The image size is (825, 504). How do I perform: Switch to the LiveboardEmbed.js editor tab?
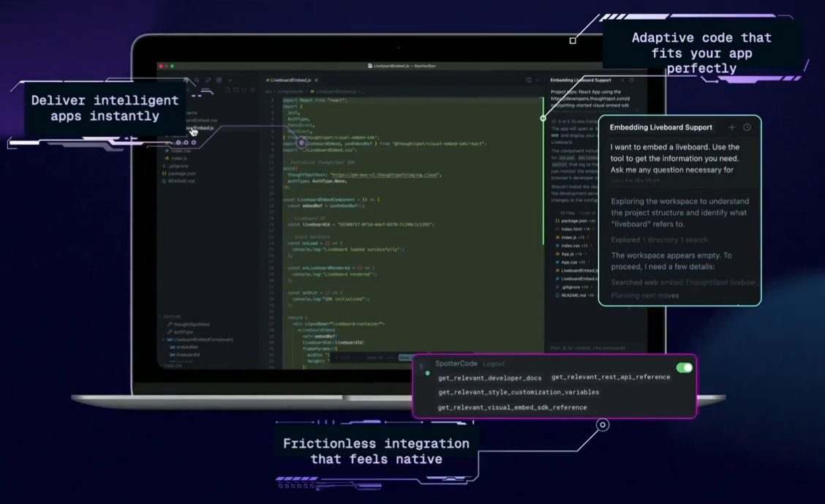290,80
